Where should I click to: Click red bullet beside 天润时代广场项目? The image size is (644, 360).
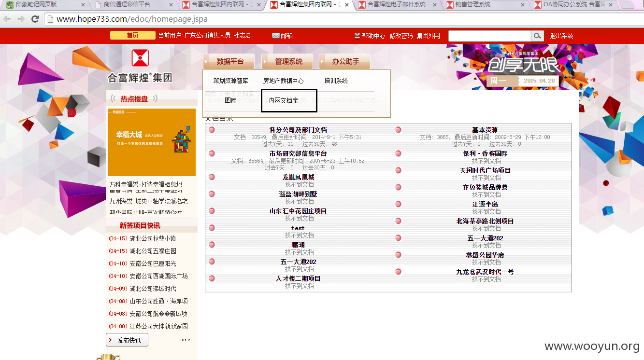point(398,170)
